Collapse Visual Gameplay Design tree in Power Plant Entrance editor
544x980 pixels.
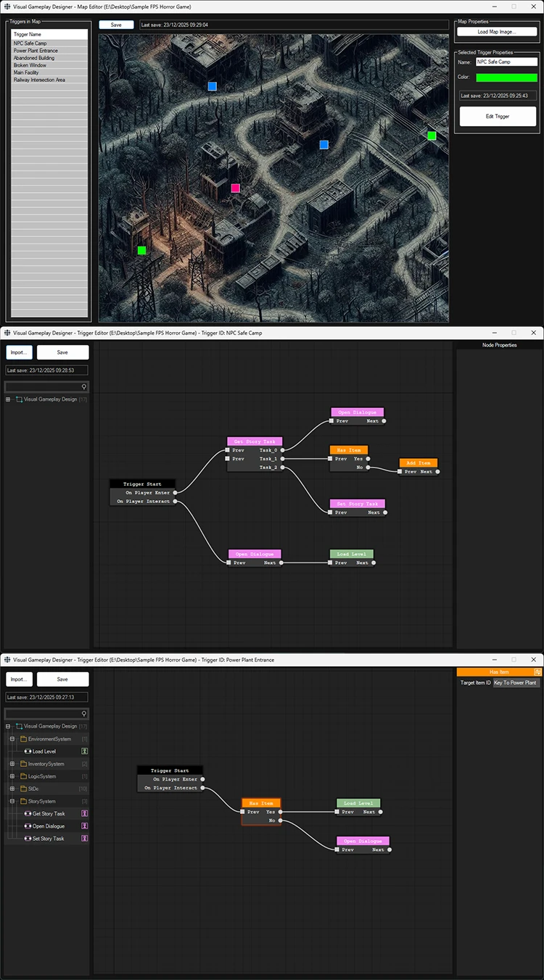tap(8, 726)
